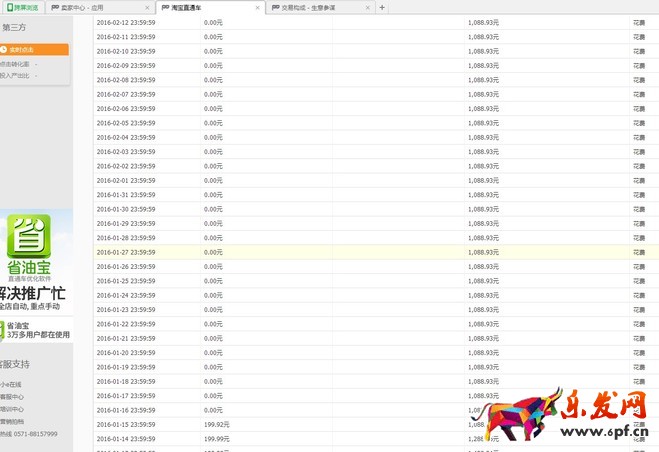Close the 淘宝直通车 tab
The height and width of the screenshot is (452, 659).
[x=258, y=7]
